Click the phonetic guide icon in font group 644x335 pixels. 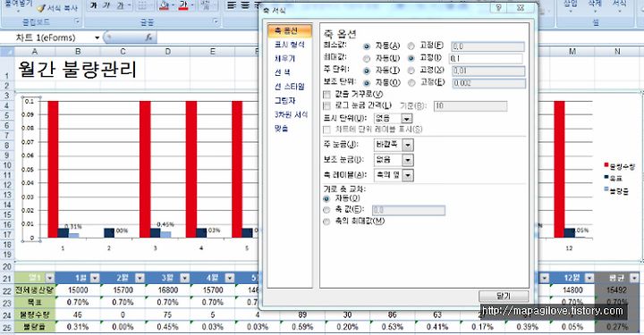point(206,5)
